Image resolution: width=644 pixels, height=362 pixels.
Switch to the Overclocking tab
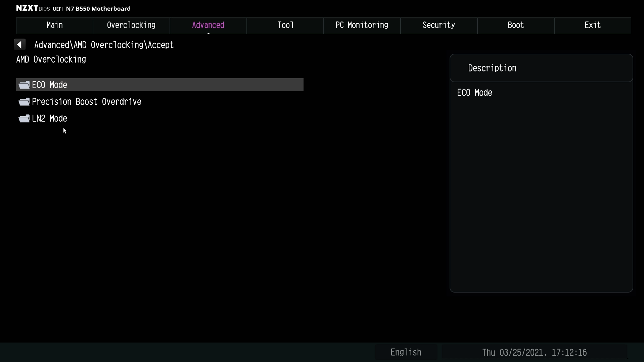click(131, 25)
